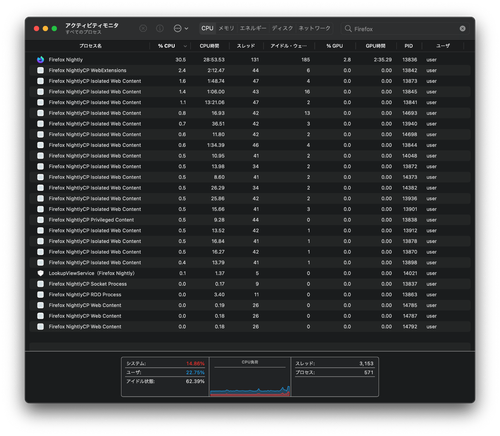Switch to the CPU tab
Screen dimensions: 500x436
(207, 28)
